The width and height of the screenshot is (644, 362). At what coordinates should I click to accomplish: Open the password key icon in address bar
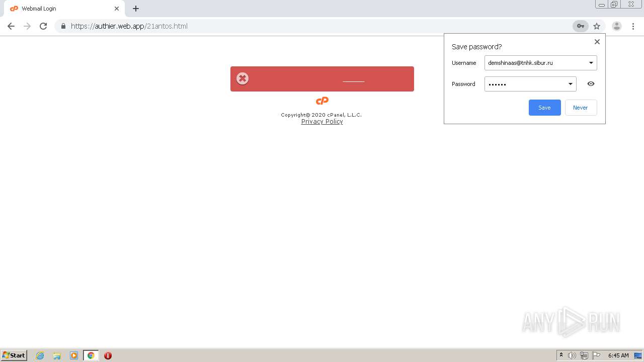tap(580, 26)
